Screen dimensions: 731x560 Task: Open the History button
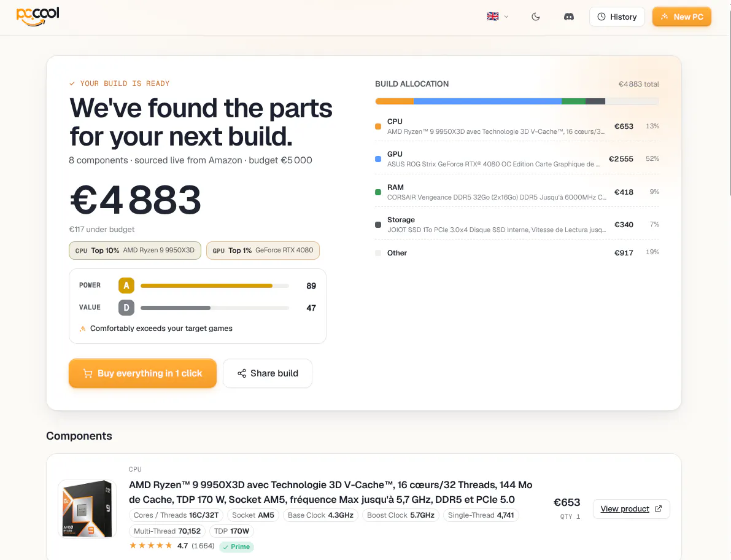coord(617,17)
